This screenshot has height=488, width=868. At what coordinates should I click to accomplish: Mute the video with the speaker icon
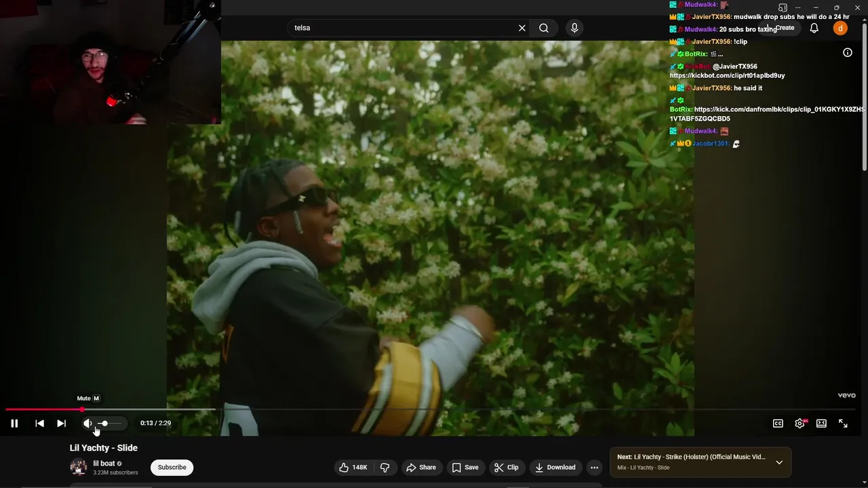point(87,424)
